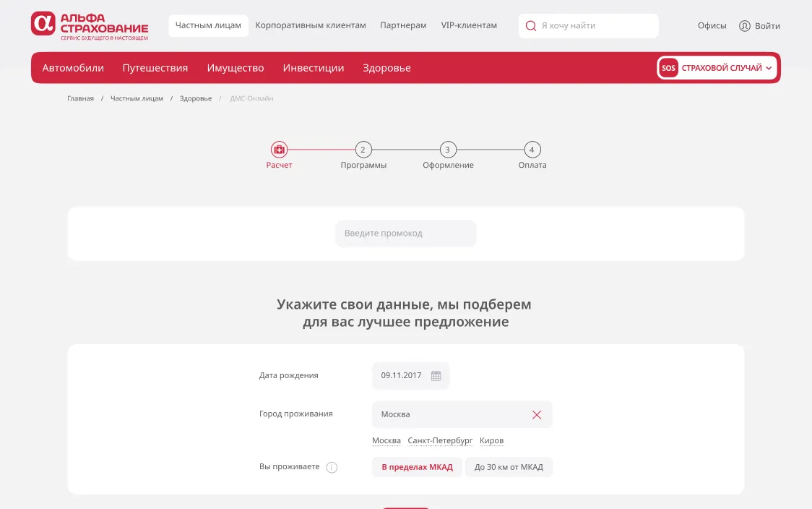This screenshot has height=509, width=812.
Task: Go to step 2 Программы circle
Action: pos(363,150)
